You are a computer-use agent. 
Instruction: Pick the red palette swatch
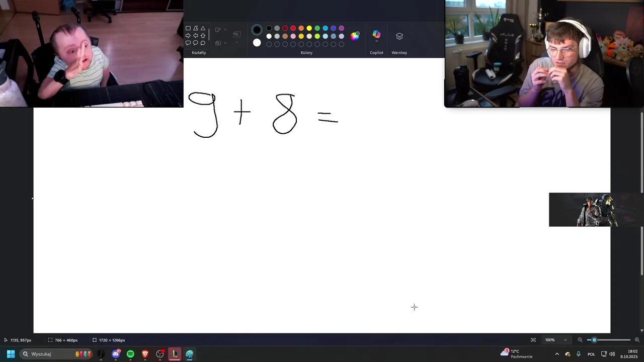coord(293,28)
